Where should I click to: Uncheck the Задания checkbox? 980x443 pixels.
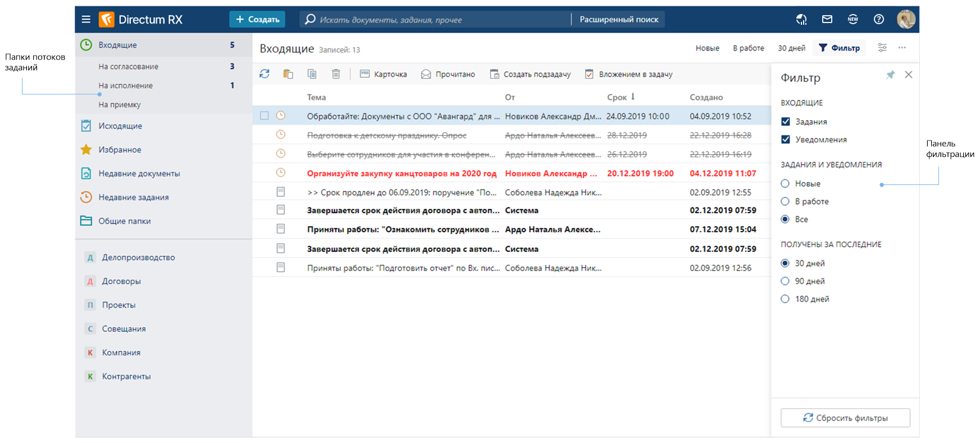(x=786, y=121)
